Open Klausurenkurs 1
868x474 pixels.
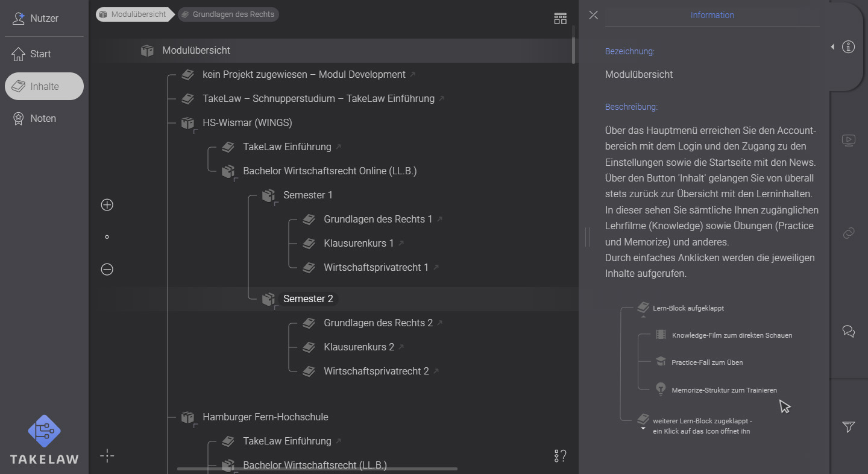point(359,243)
